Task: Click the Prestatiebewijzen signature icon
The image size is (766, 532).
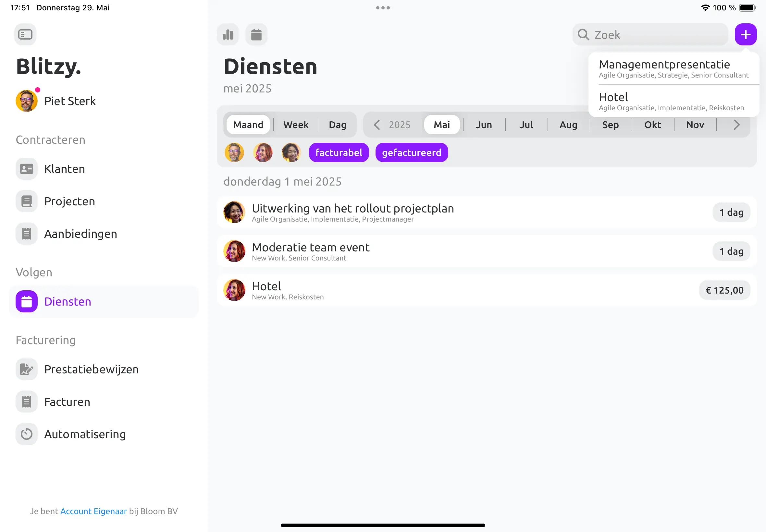Action: pos(27,369)
